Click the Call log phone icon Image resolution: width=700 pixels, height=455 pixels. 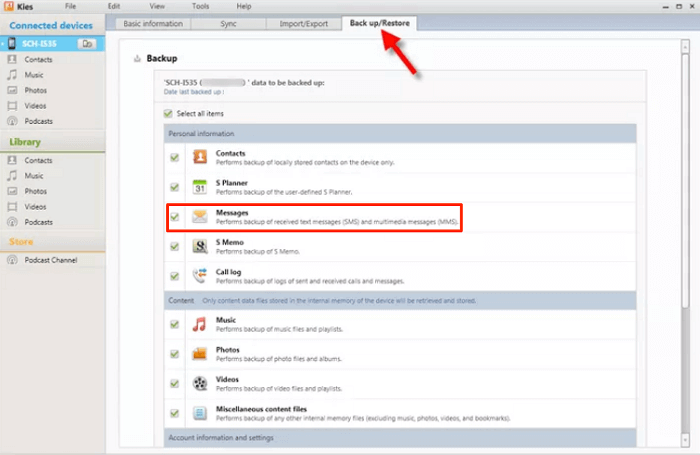[x=200, y=276]
